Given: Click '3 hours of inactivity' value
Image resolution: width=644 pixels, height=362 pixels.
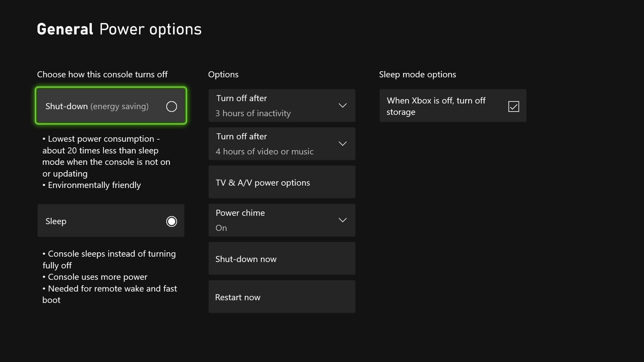Looking at the screenshot, I should click(253, 113).
